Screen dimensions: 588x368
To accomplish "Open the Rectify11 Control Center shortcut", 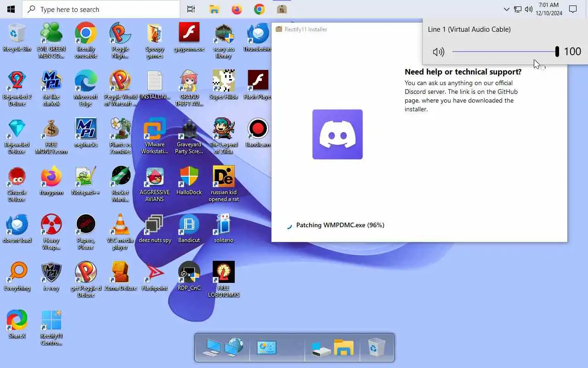I will pos(51,328).
